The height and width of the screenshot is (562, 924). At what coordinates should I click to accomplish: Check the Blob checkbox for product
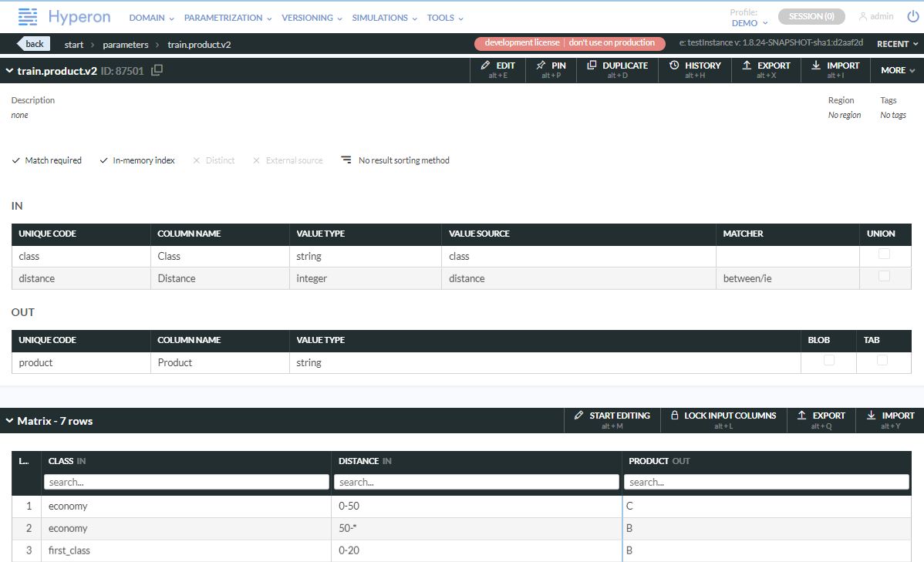click(x=828, y=360)
